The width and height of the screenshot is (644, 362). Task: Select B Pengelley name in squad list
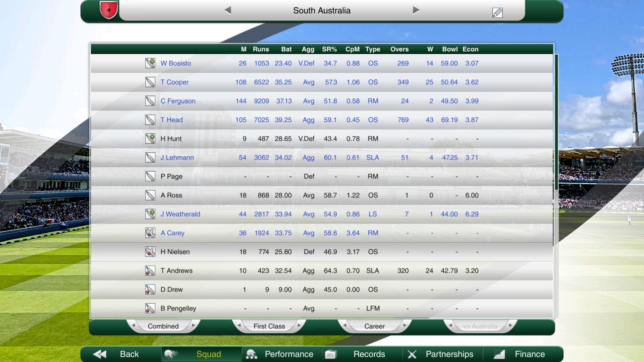[x=178, y=308]
